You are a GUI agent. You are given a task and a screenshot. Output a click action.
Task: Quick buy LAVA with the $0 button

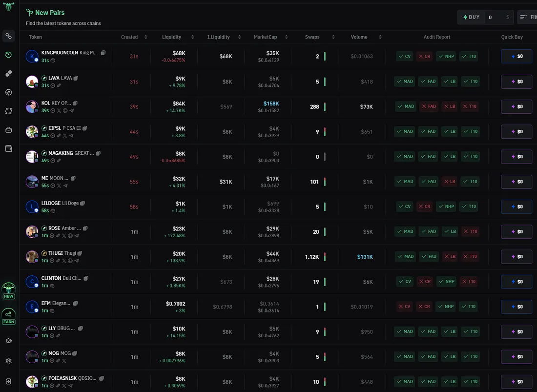516,81
